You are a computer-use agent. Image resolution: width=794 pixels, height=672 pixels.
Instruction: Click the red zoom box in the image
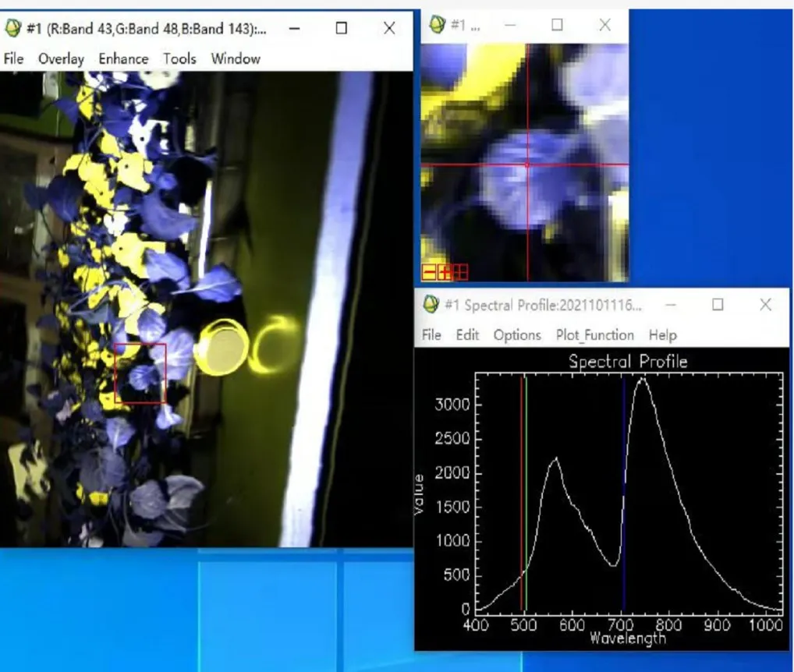(140, 344)
